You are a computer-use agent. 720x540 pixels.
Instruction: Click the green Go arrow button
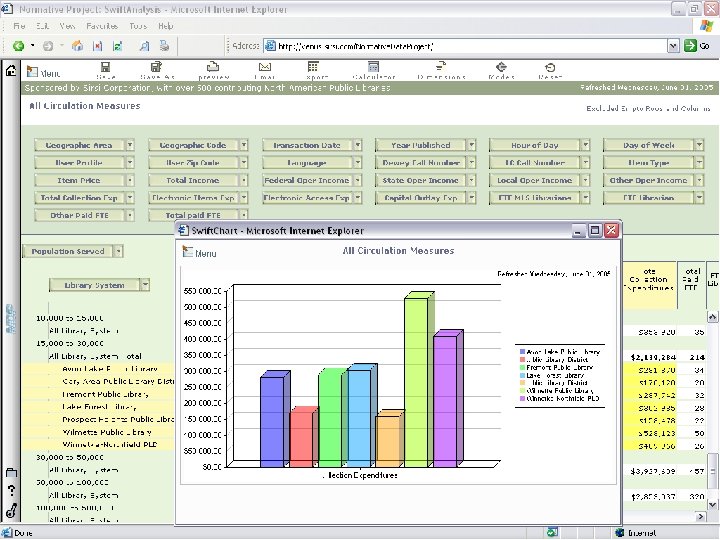tap(690, 45)
